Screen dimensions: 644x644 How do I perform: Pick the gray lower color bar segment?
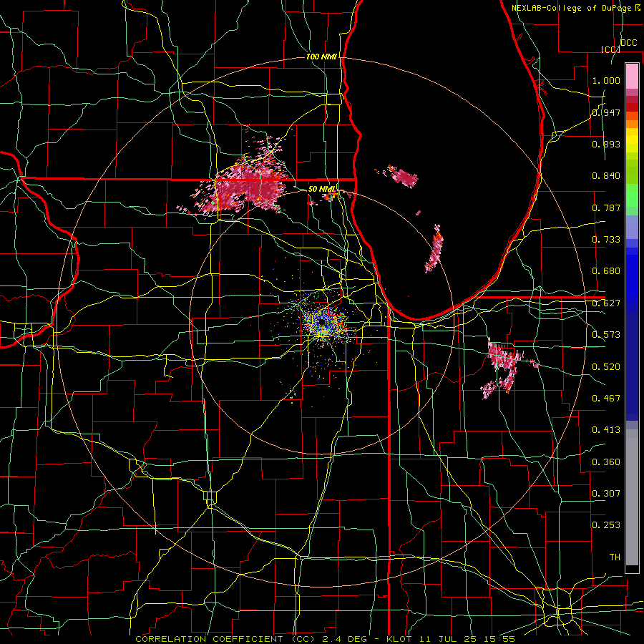click(632, 497)
